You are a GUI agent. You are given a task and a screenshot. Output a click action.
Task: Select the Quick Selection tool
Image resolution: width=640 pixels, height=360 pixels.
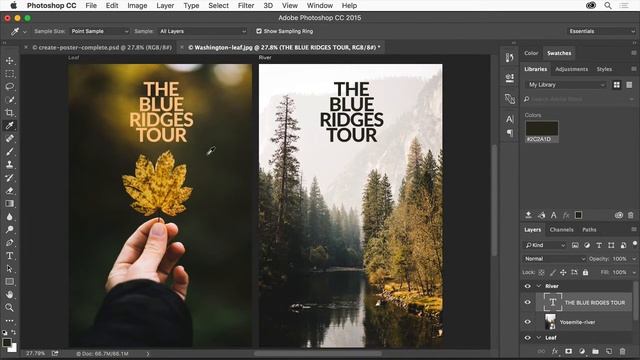[x=9, y=100]
